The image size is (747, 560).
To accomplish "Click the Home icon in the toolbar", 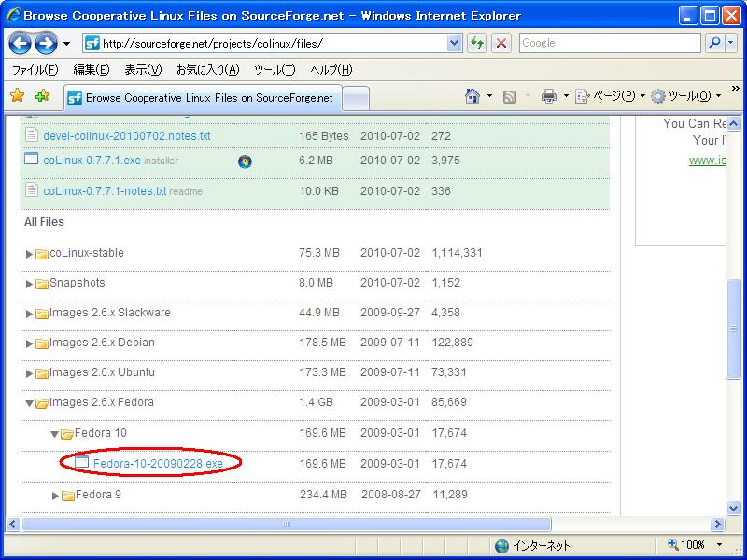I will 472,96.
